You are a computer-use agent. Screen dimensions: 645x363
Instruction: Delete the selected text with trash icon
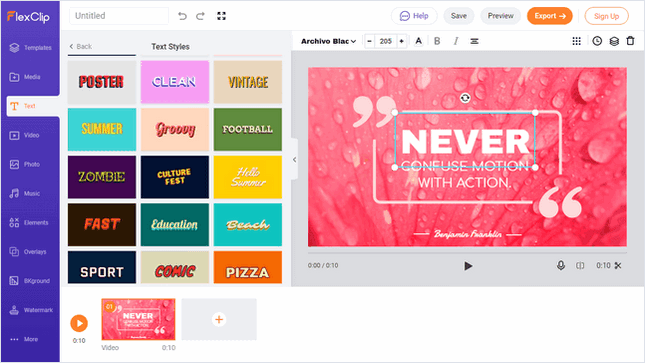coord(630,41)
